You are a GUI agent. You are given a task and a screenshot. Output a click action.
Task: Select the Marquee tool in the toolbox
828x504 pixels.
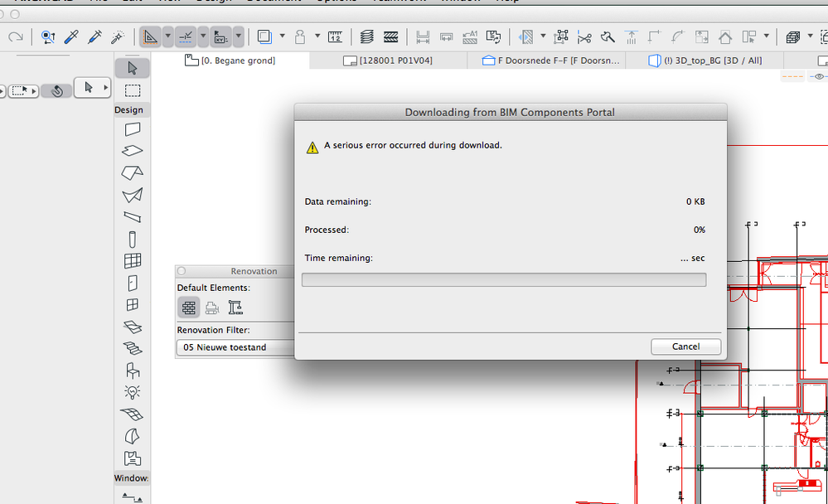coord(132,90)
